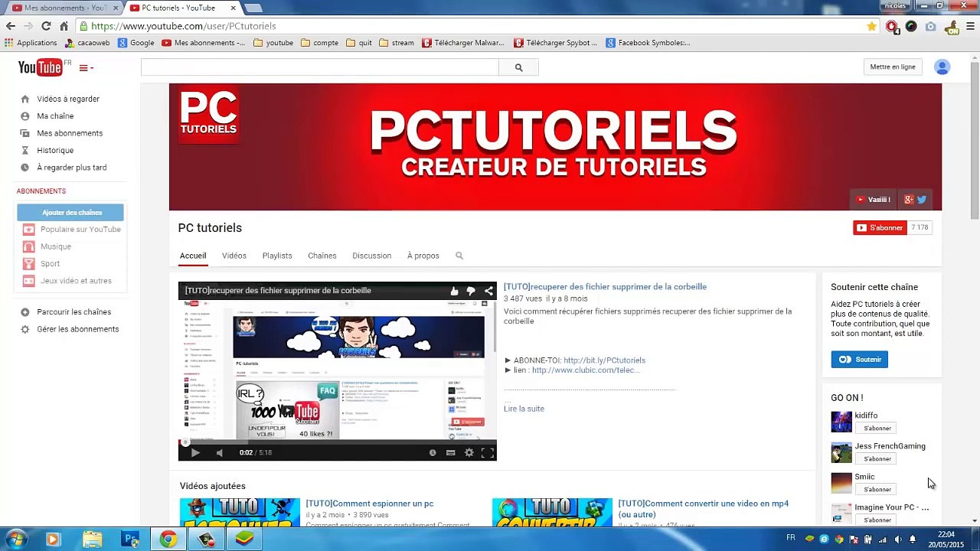This screenshot has width=980, height=551.
Task: Click Ajouter des chaînes button
Action: [x=70, y=212]
